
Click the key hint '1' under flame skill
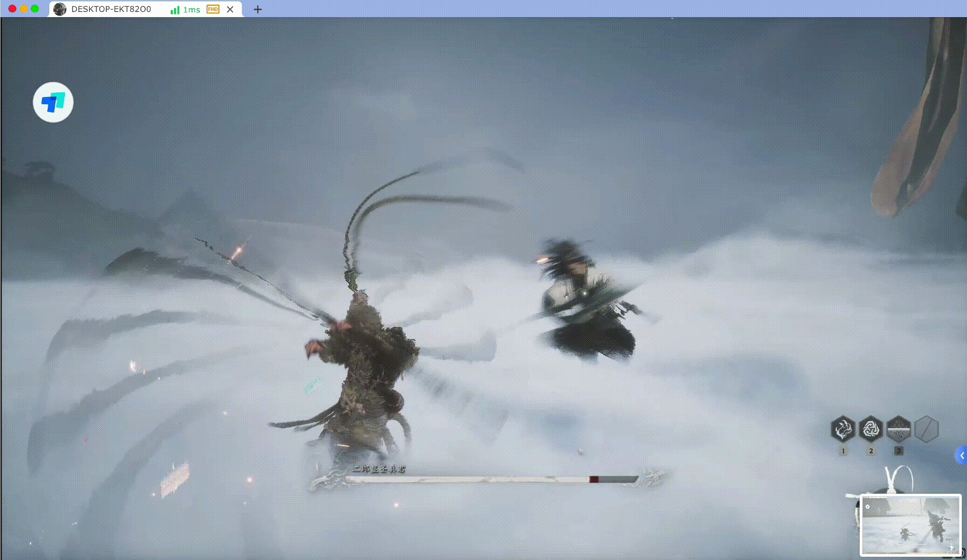coord(843,451)
